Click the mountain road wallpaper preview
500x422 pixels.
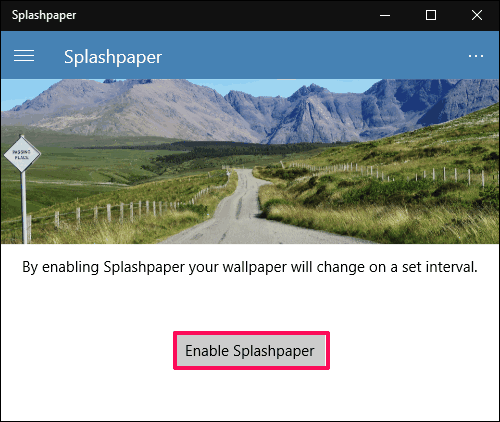point(250,161)
